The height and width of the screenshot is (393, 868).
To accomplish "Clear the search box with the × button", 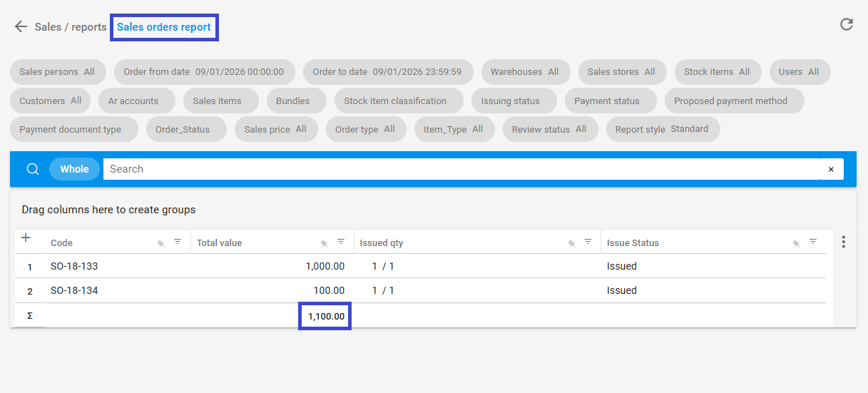I will [831, 169].
